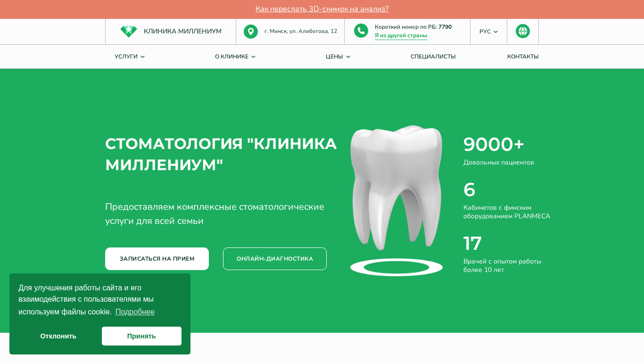This screenshot has height=362, width=644.
Task: Click the white tooth illustration
Action: point(396,187)
